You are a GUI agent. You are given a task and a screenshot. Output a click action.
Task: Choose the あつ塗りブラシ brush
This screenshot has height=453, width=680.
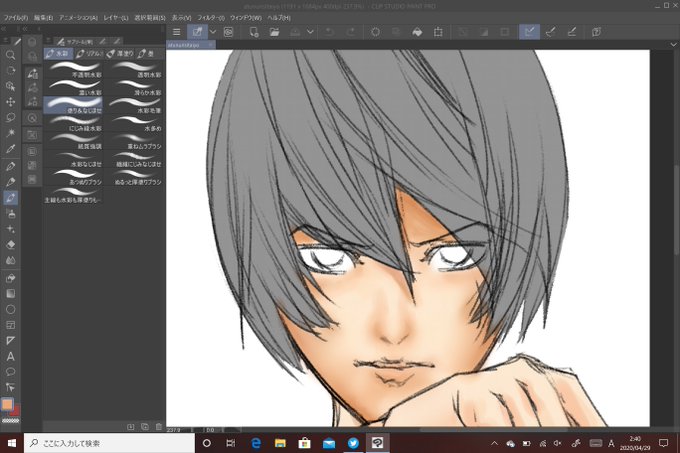point(73,176)
